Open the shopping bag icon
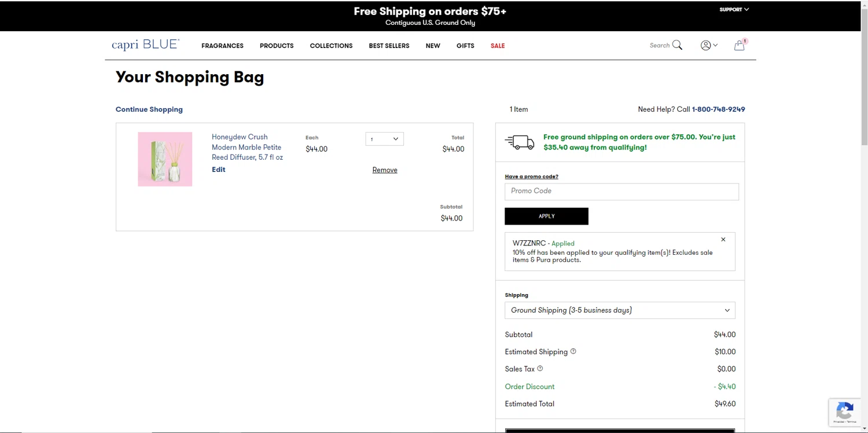Screen dimensions: 868x433 (x=739, y=46)
